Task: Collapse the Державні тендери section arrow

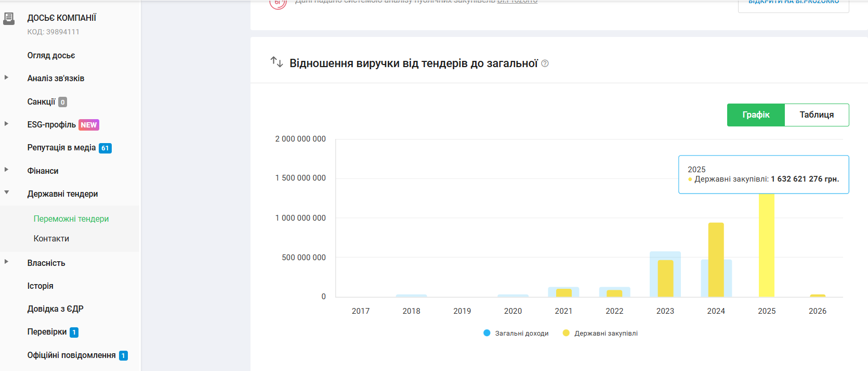Action: (6, 193)
